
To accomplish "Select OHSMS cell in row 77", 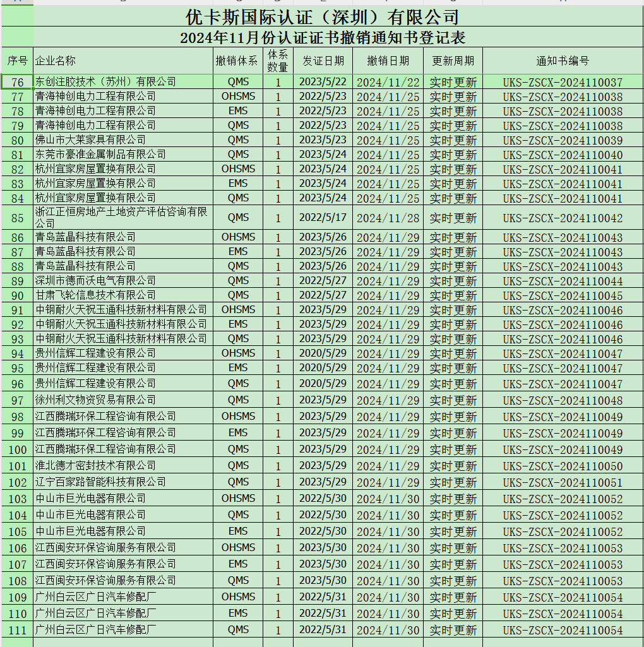I will (238, 96).
